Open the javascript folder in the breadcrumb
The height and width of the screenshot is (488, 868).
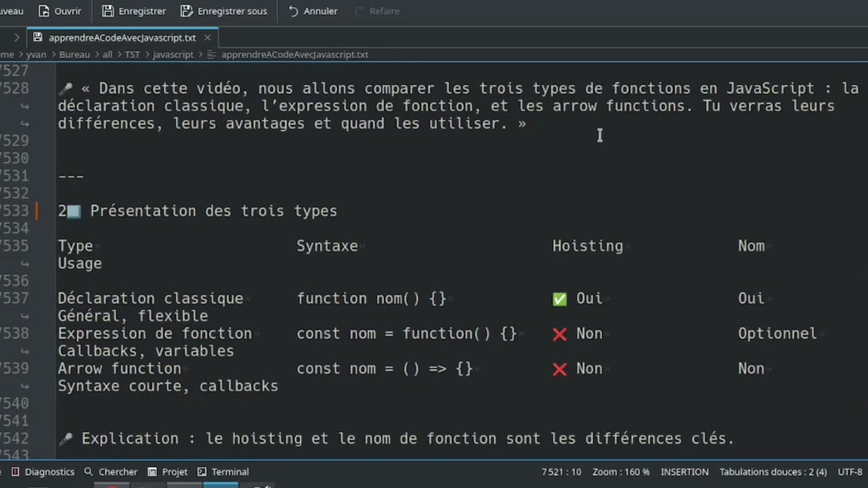173,54
